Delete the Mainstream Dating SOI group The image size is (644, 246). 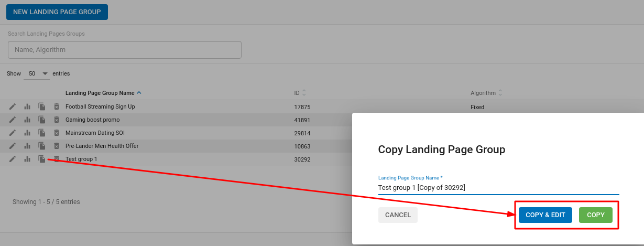pos(57,133)
